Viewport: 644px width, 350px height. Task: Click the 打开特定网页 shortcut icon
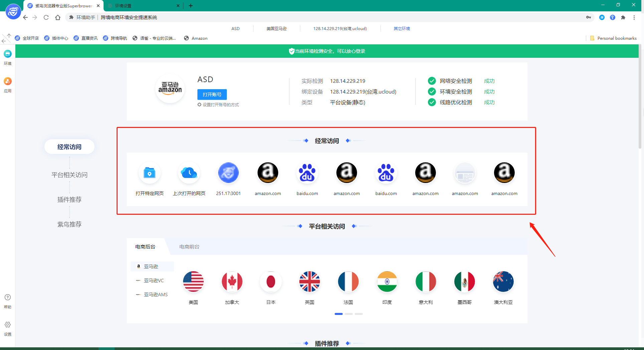(149, 173)
